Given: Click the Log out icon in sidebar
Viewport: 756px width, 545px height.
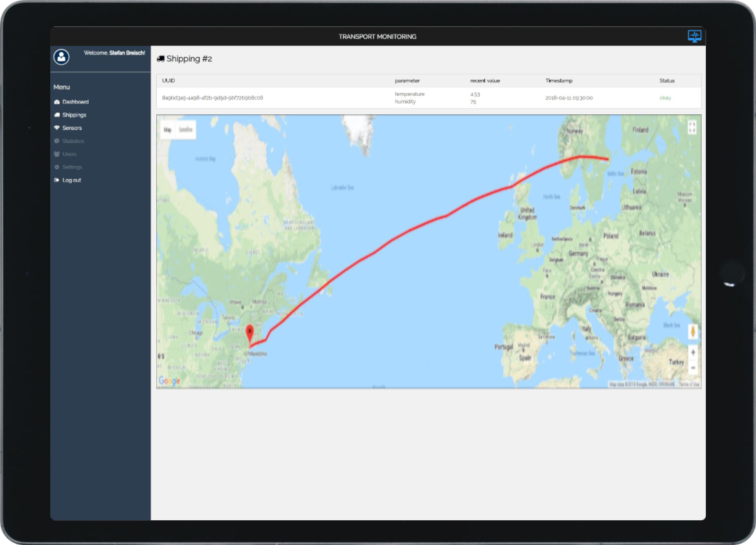Looking at the screenshot, I should 56,180.
